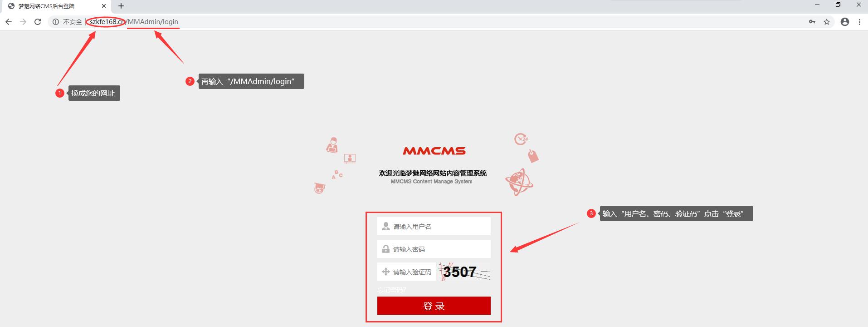Click the 忘记密码? link
The image size is (868, 327).
click(391, 290)
